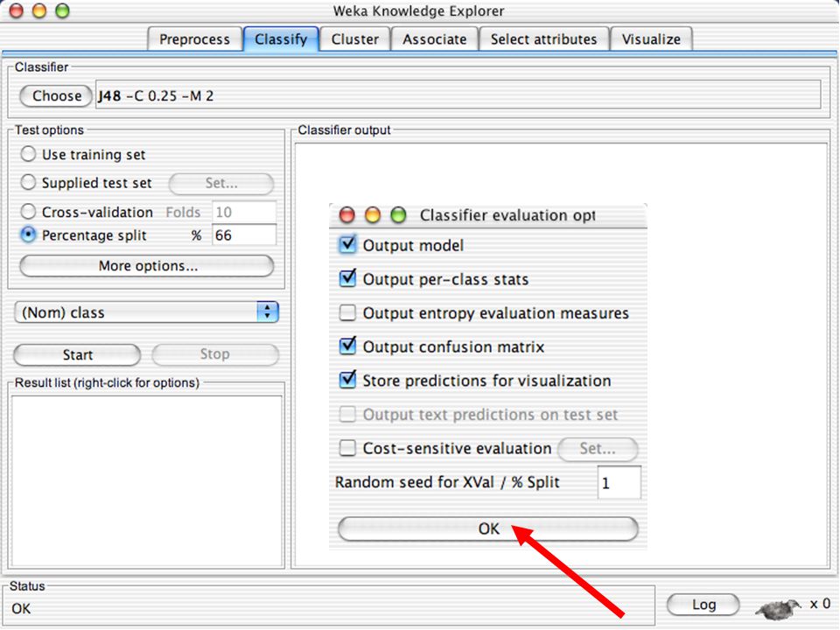The image size is (840, 630).
Task: Click Start to run the classifier
Action: point(77,354)
